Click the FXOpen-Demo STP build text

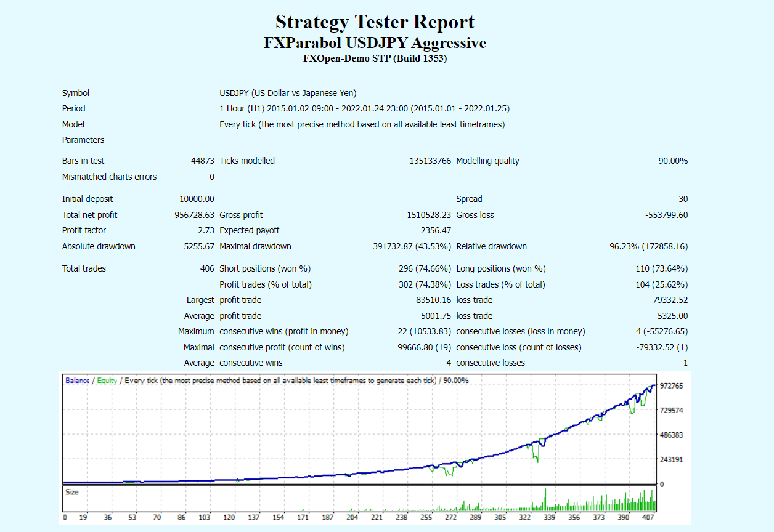[375, 58]
